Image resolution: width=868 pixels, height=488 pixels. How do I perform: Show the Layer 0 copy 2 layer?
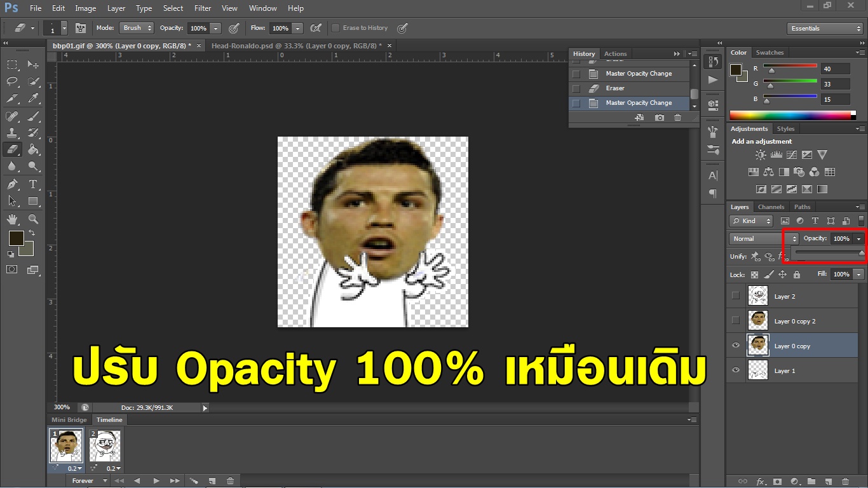pyautogui.click(x=736, y=321)
